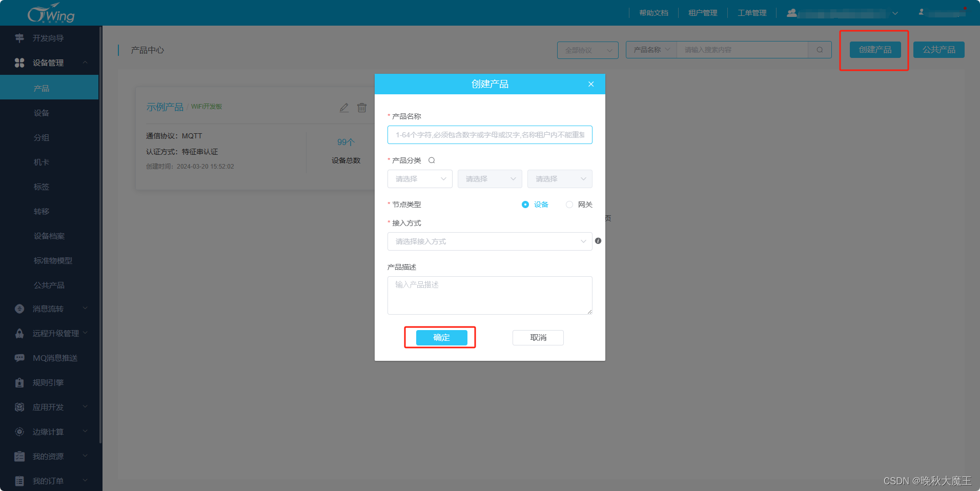Open the first 产品分类 dropdown

420,179
